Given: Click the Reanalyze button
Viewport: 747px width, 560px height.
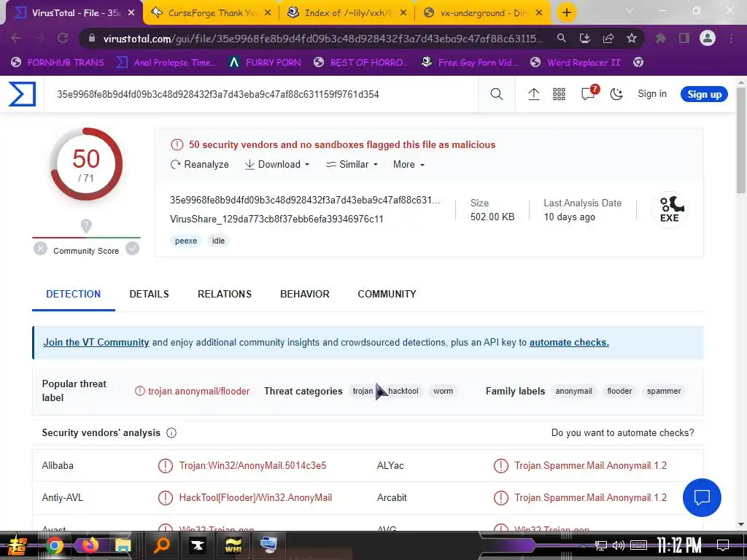Looking at the screenshot, I should [x=199, y=164].
